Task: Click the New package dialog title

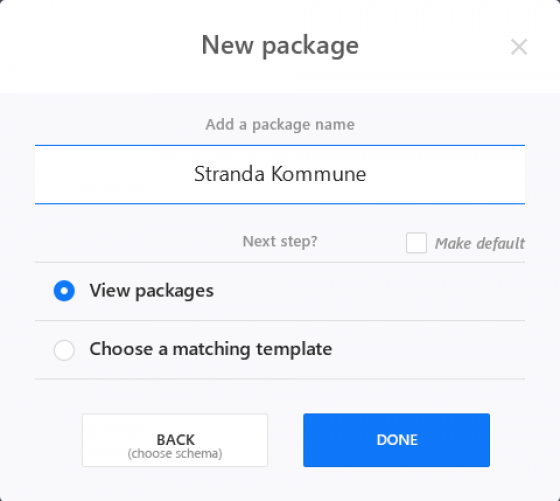Action: coord(280,46)
